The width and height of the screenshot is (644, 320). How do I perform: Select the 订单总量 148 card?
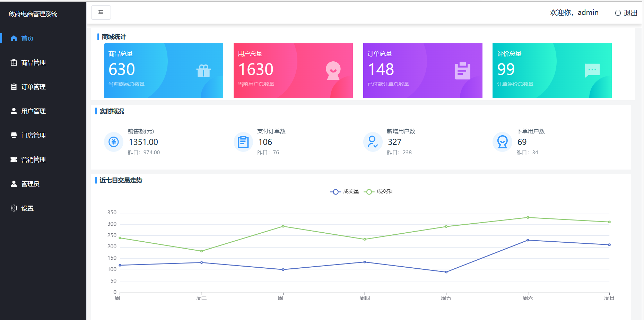(423, 71)
